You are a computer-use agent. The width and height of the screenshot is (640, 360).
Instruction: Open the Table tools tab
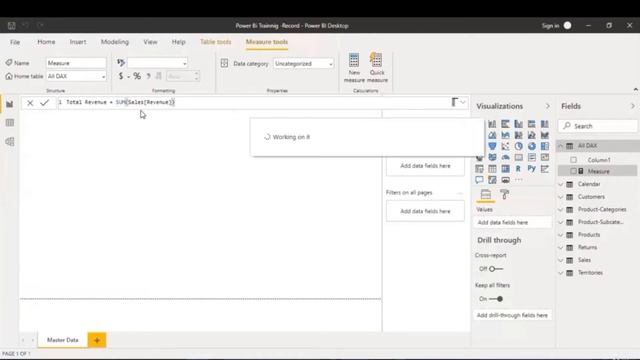click(216, 42)
